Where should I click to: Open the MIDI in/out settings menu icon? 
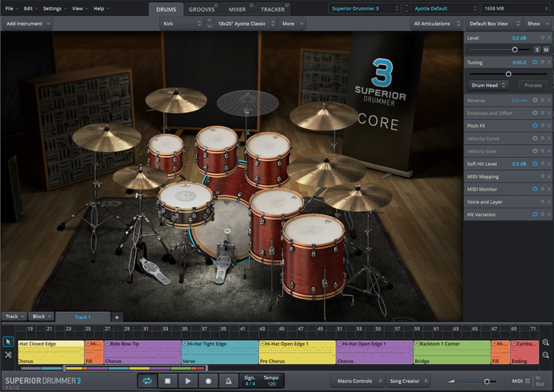527,381
